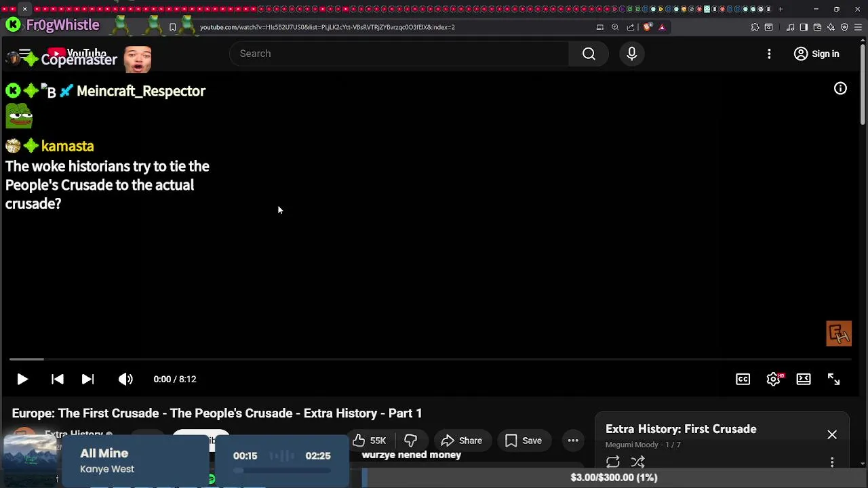
Task: Click the share page icon in address bar
Action: tap(631, 27)
